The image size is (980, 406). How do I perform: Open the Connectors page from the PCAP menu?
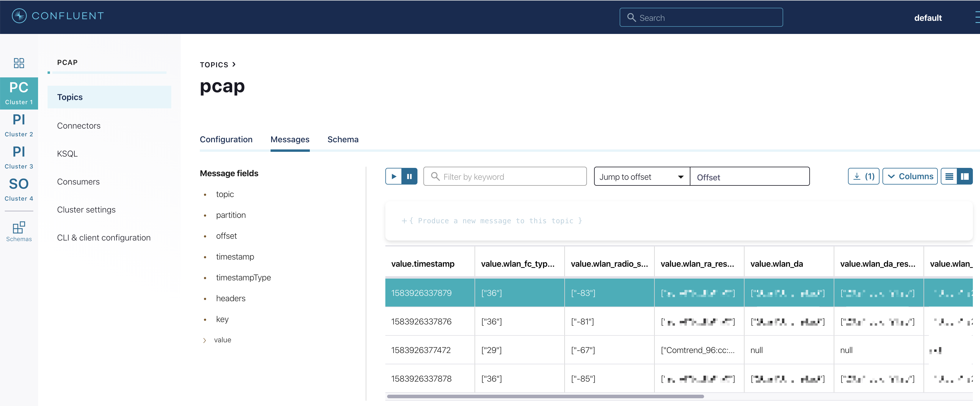(x=78, y=125)
